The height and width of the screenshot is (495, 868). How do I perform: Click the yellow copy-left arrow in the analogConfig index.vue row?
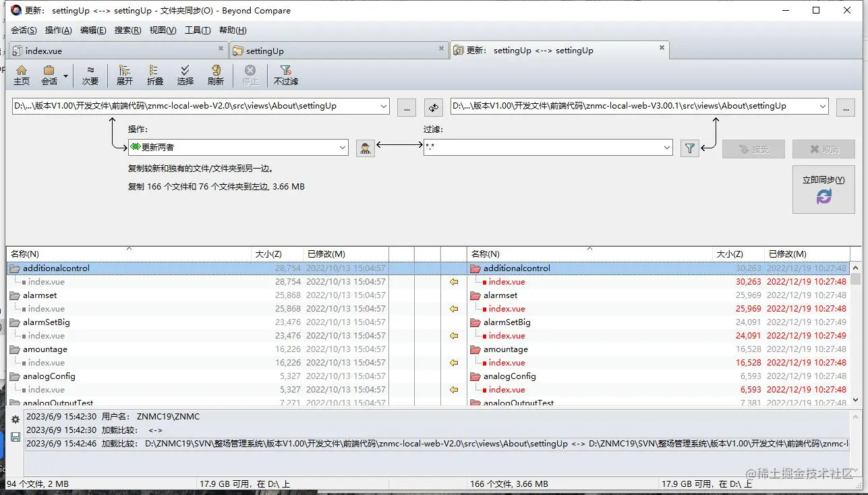454,390
